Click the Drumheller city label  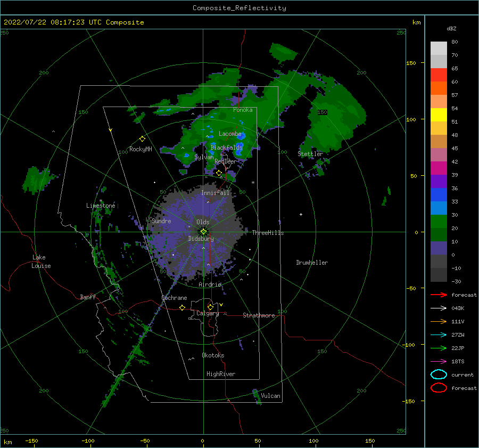click(x=312, y=263)
